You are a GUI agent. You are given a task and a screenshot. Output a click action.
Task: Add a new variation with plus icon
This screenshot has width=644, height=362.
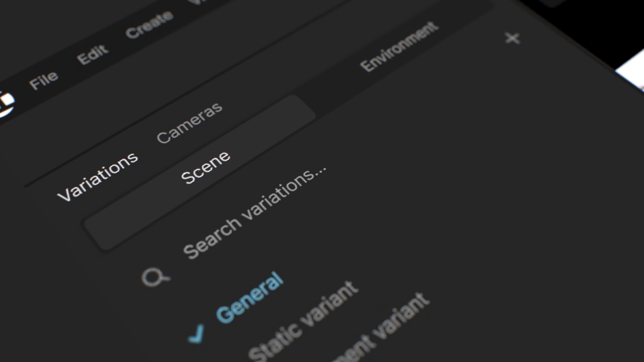512,38
